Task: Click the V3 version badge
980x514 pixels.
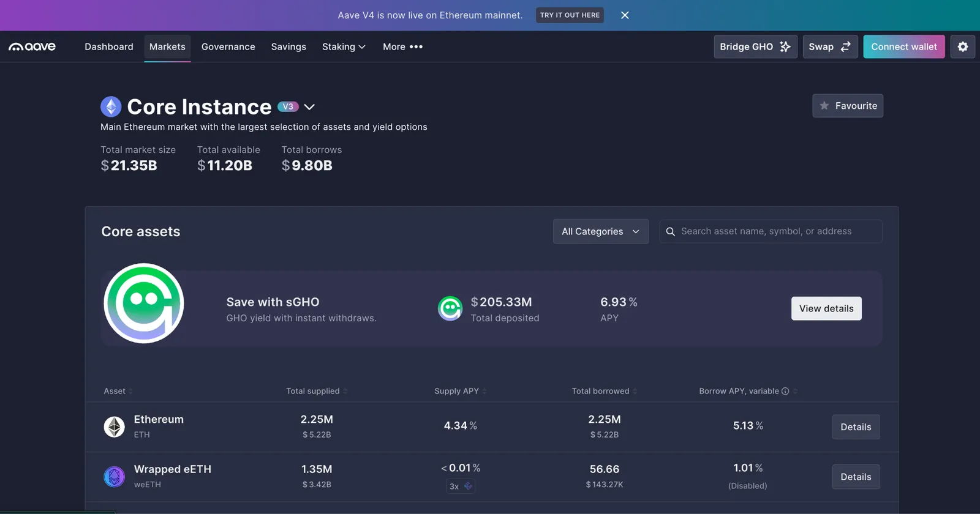Action: tap(288, 106)
